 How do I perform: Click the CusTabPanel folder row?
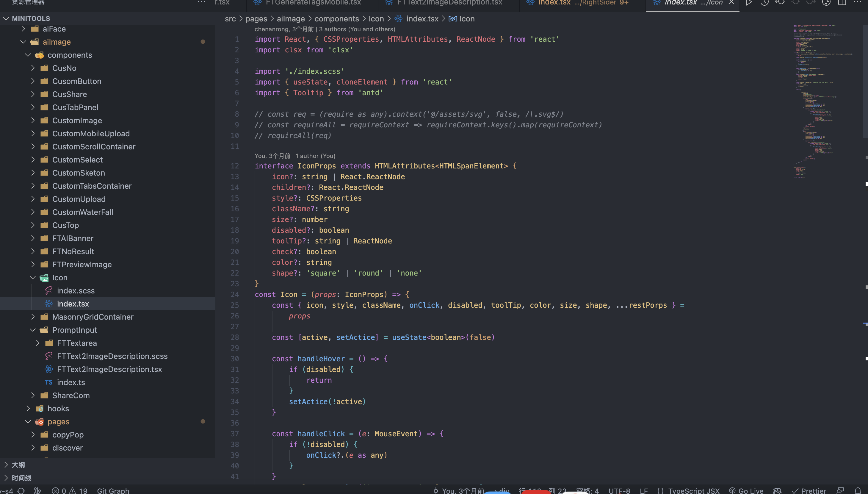pyautogui.click(x=107, y=107)
